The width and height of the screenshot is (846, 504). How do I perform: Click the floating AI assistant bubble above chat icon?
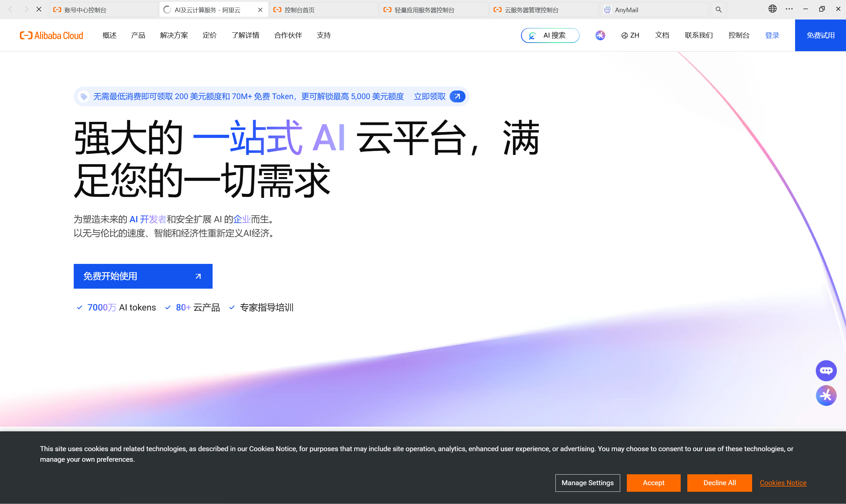(x=826, y=395)
